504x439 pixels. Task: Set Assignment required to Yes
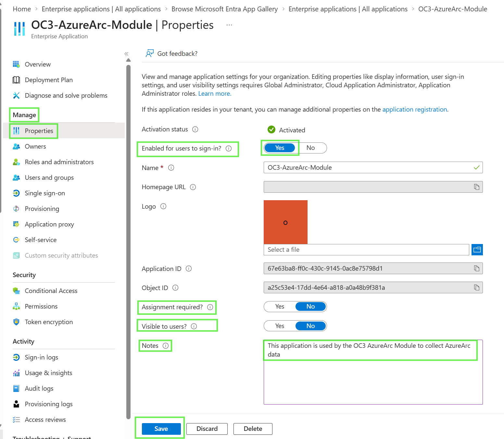click(x=280, y=307)
